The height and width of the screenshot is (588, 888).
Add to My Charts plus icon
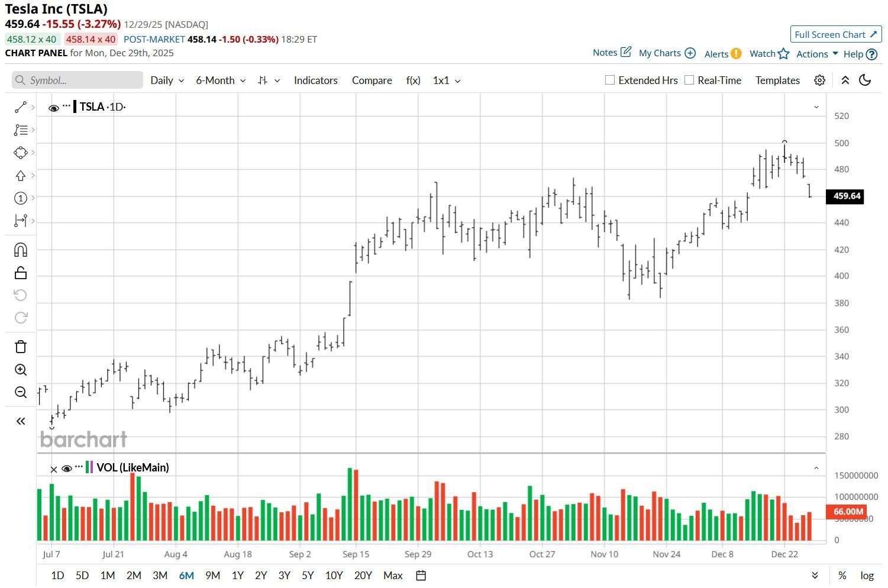690,53
